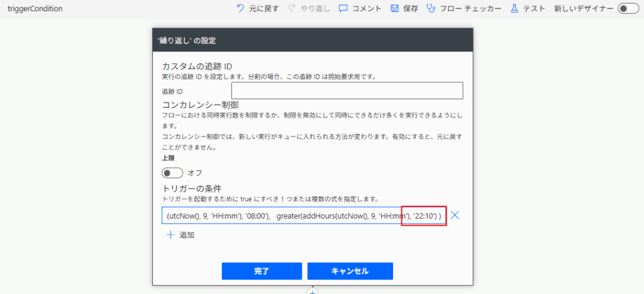Viewport: 644px width, 294px height.
Task: Click the 追跡 ID input field
Action: click(x=347, y=90)
